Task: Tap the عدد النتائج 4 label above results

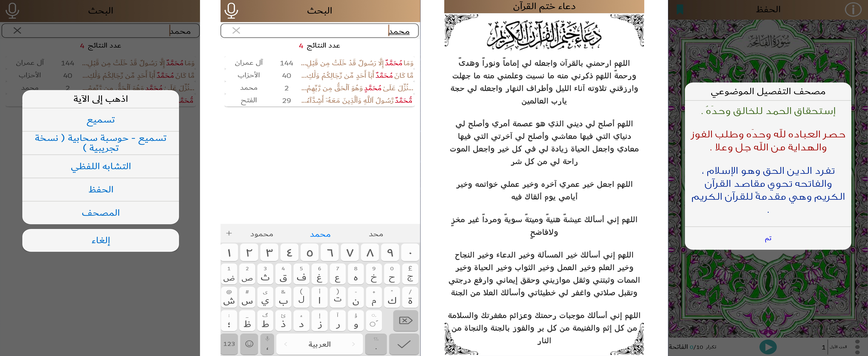Action: (x=319, y=46)
